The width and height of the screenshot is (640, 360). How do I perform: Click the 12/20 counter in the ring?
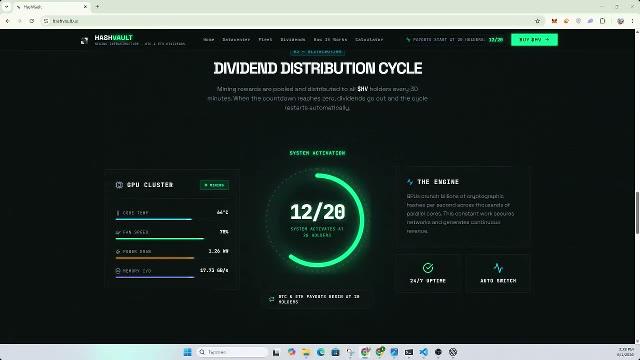(x=318, y=212)
